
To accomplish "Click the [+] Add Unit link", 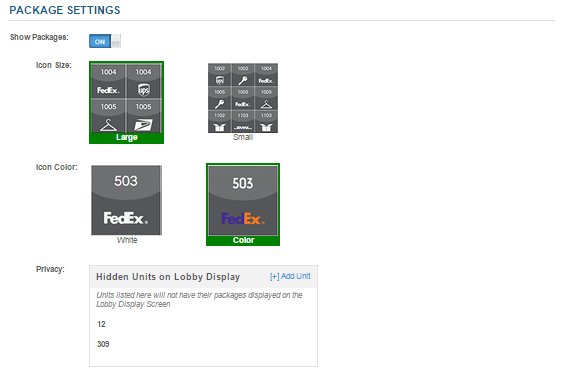I will 290,276.
